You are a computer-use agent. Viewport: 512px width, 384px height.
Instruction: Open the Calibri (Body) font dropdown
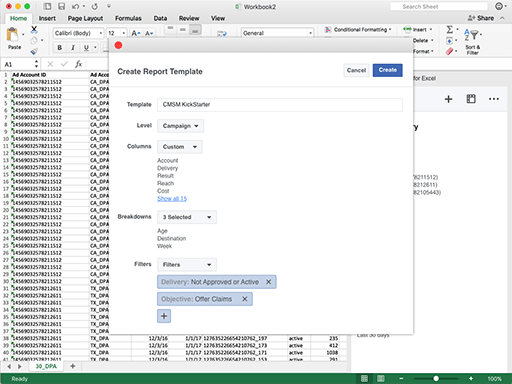tap(78, 33)
